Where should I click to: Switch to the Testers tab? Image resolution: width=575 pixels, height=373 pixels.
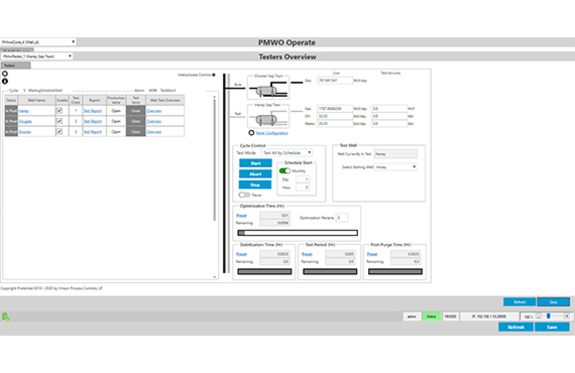[x=16, y=65]
